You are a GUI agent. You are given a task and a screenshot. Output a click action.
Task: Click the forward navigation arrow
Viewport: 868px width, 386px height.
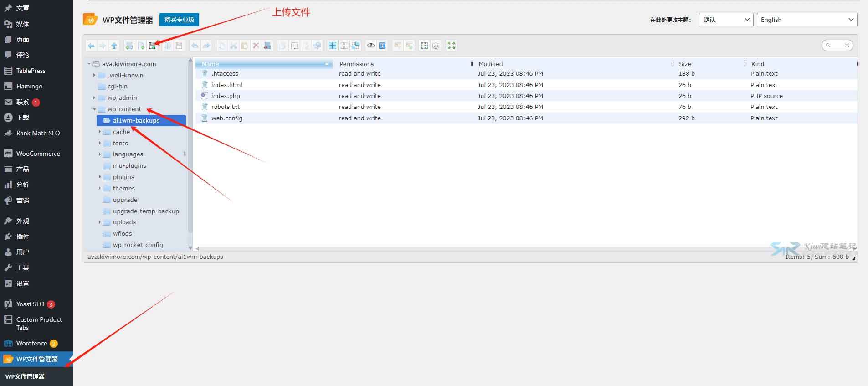point(103,46)
